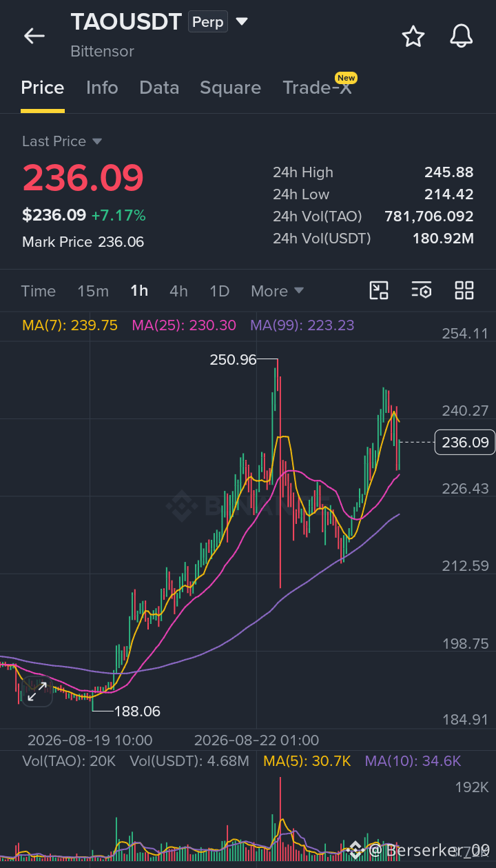Expand chart to fullscreen icon

click(x=37, y=691)
